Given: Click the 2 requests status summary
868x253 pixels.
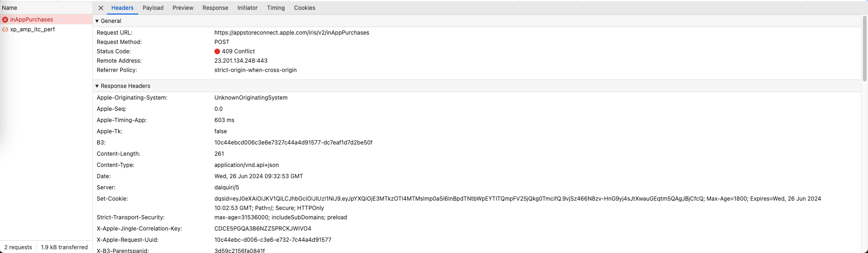Looking at the screenshot, I should pyautogui.click(x=18, y=247).
